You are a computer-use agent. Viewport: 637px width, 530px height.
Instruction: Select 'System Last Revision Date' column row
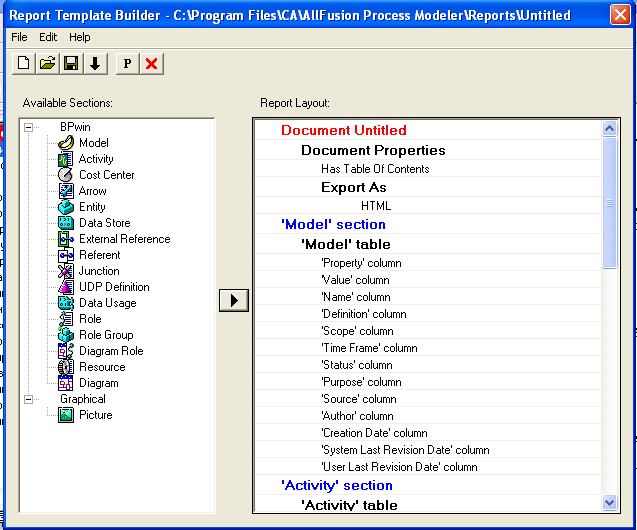click(x=428, y=450)
